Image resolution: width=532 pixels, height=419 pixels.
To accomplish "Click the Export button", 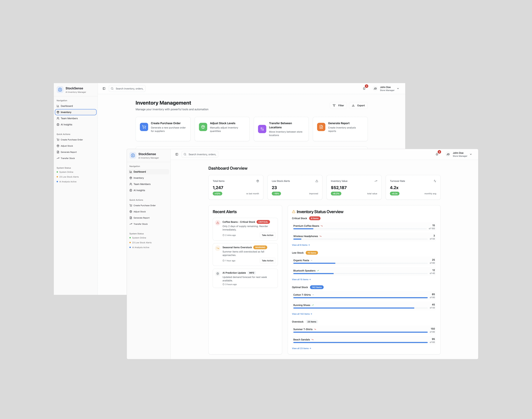I will [358, 105].
